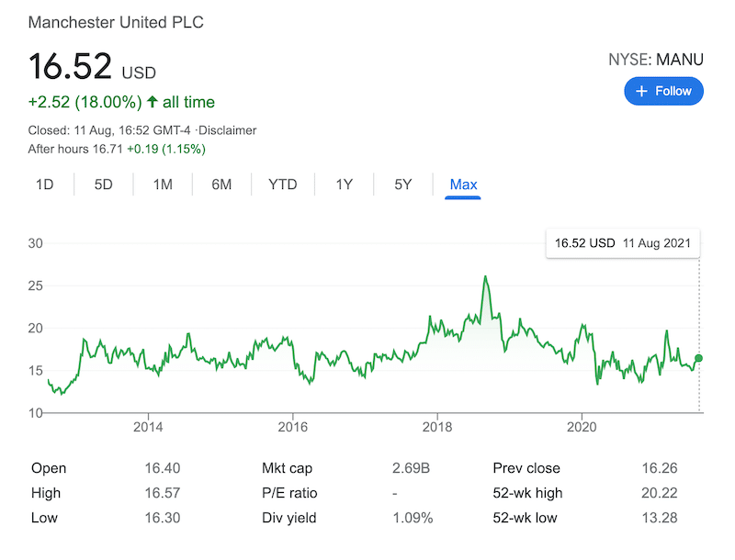This screenshot has width=735, height=560.
Task: Click the Mkt cap value 2.69B
Action: tap(411, 468)
